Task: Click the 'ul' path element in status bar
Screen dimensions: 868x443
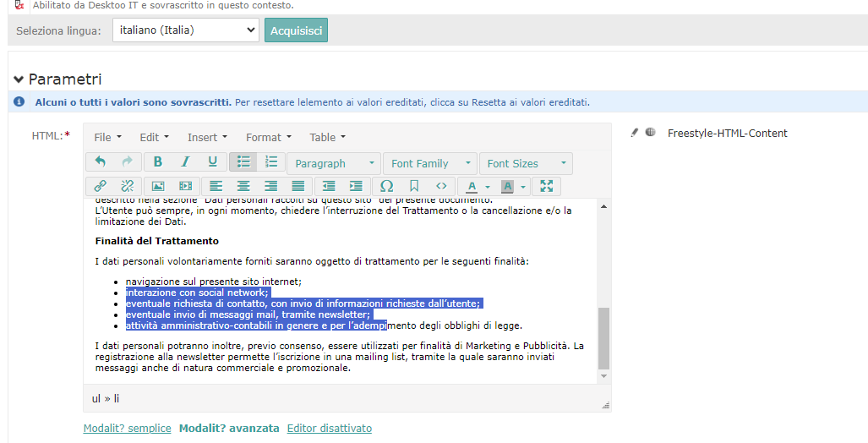Action: (x=96, y=398)
